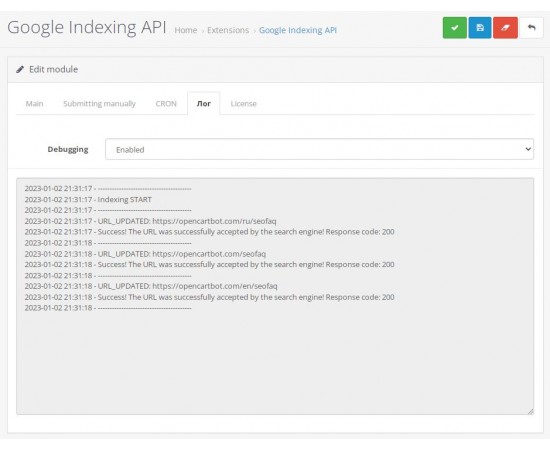Click the Debugging field label
Image resolution: width=550 pixels, height=450 pixels.
tap(68, 149)
